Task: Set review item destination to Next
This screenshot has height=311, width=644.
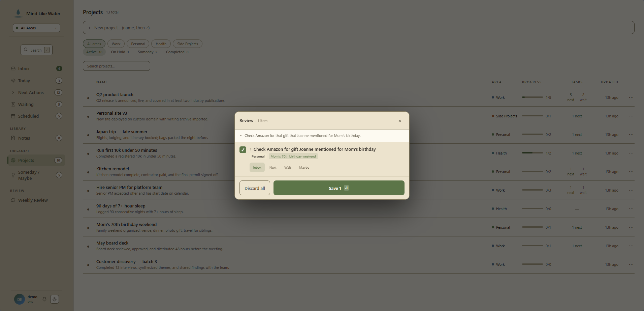Action: (273, 167)
